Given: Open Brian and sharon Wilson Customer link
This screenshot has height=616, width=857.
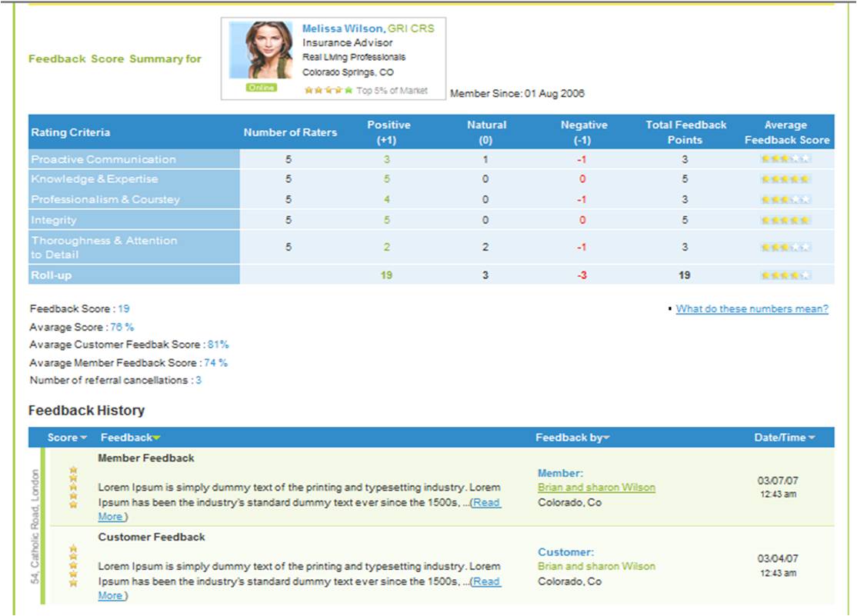Looking at the screenshot, I should pos(596,566).
